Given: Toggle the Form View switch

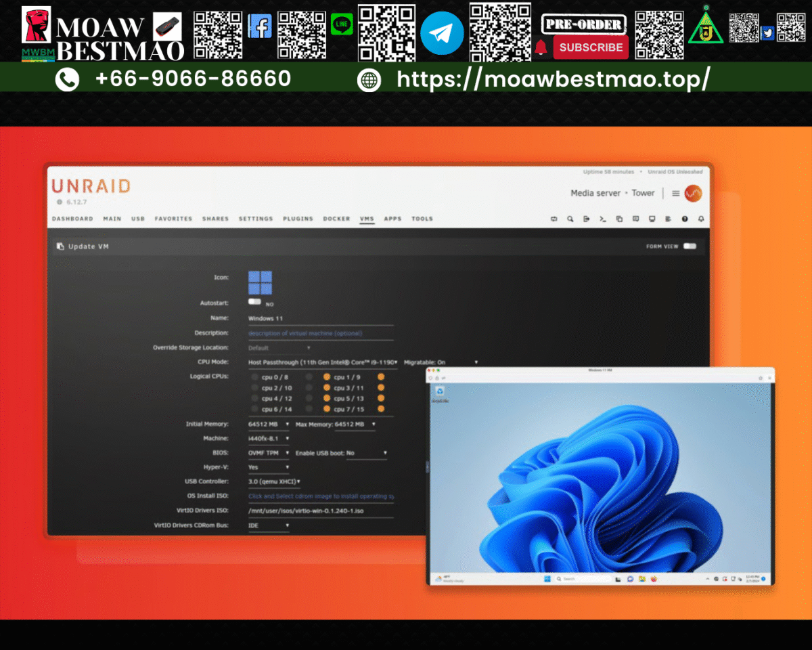Looking at the screenshot, I should pyautogui.click(x=690, y=246).
